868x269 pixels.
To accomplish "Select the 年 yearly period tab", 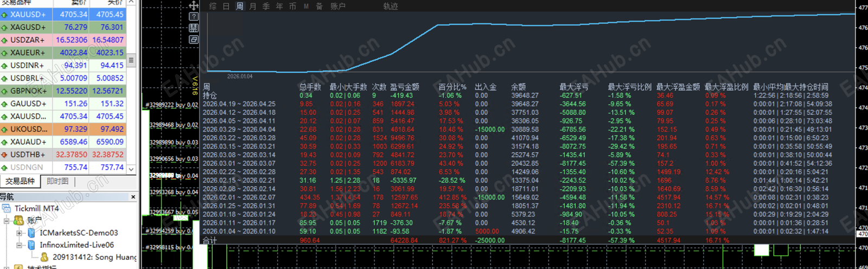I will (x=279, y=6).
